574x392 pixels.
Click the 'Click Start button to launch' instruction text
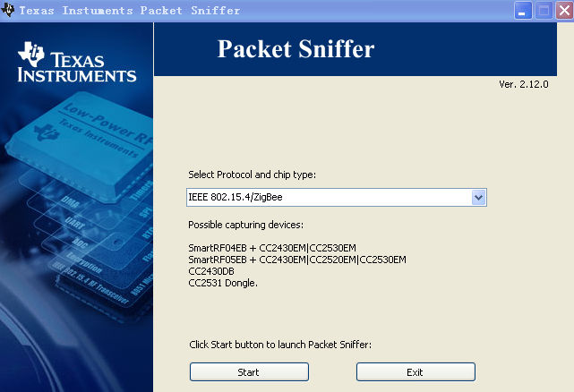click(278, 345)
